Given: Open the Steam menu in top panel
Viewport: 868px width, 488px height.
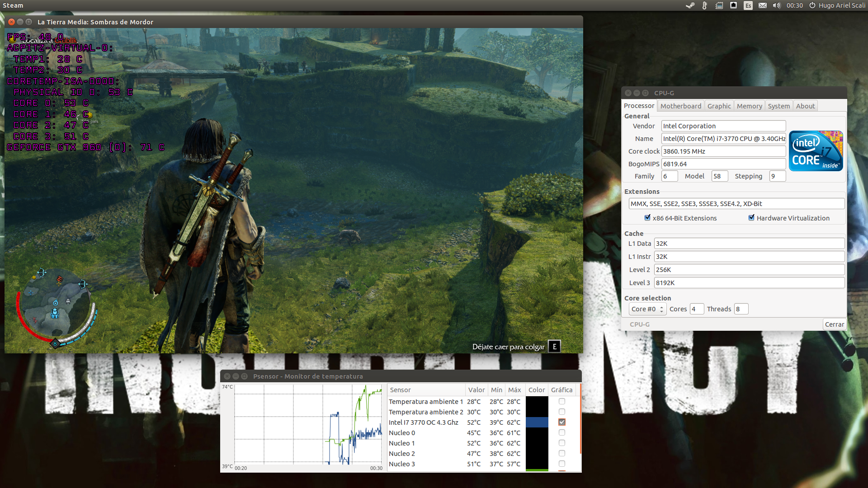Looking at the screenshot, I should 13,5.
